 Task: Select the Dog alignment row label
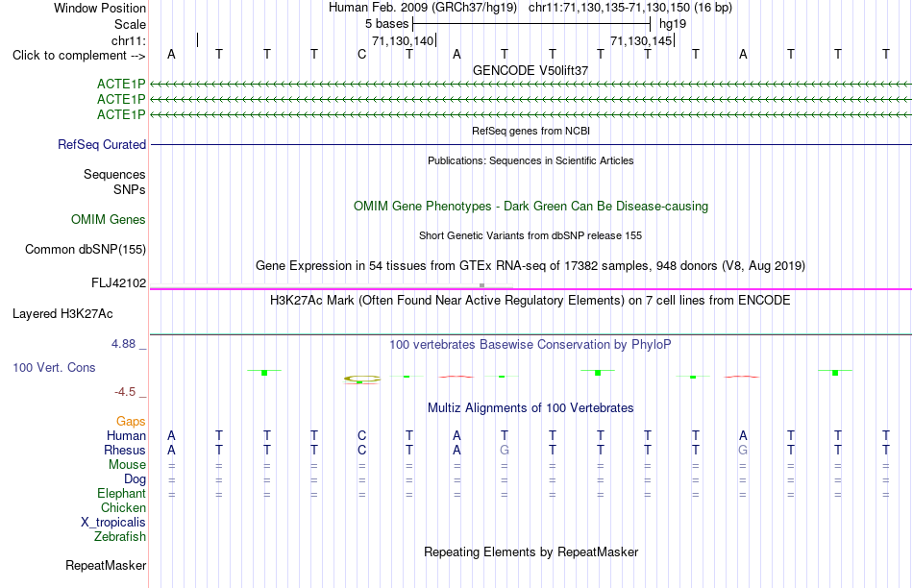(135, 479)
